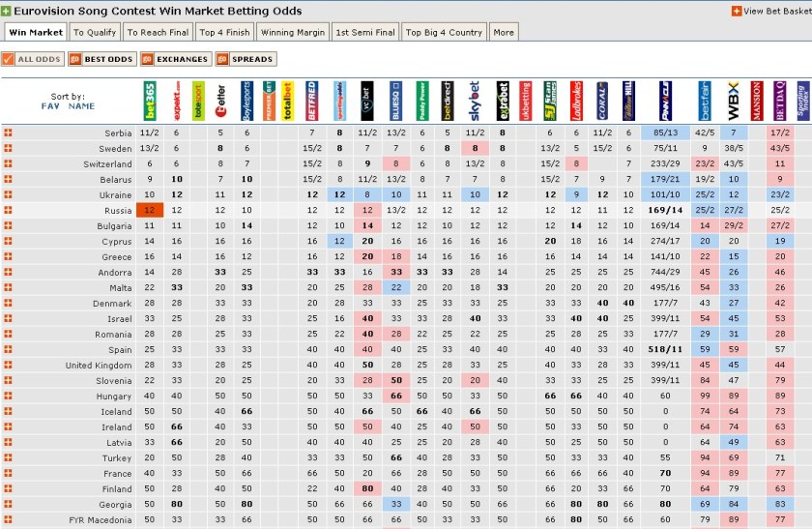Select the Top 4 Finish tab

click(x=224, y=32)
